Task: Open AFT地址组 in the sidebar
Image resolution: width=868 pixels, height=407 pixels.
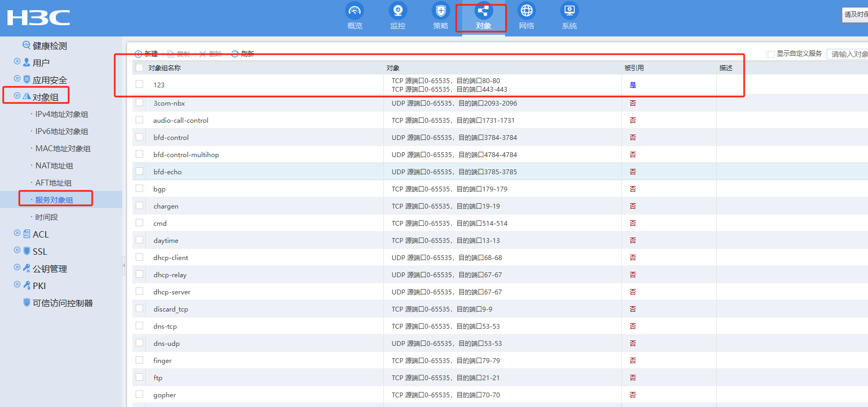Action: point(53,183)
